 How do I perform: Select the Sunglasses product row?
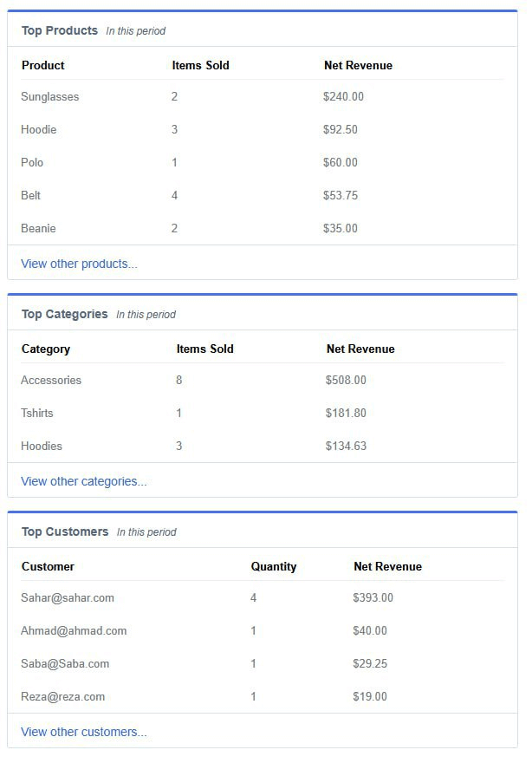pyautogui.click(x=50, y=97)
